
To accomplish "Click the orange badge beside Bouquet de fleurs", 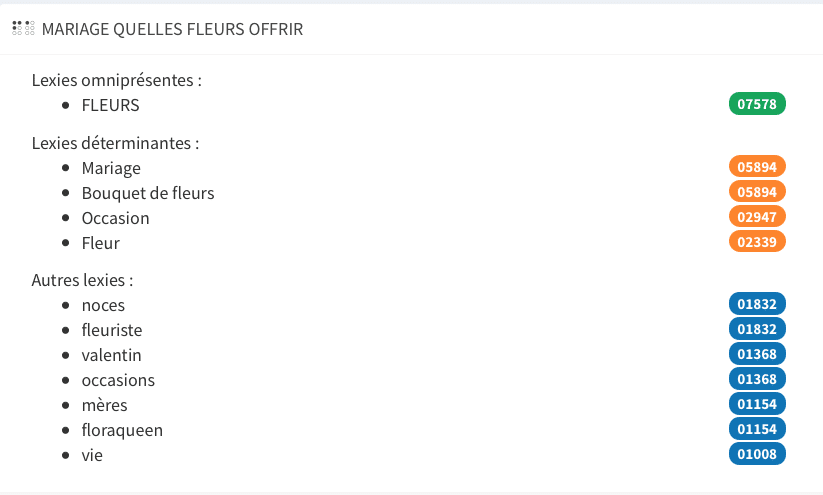I will coord(757,192).
